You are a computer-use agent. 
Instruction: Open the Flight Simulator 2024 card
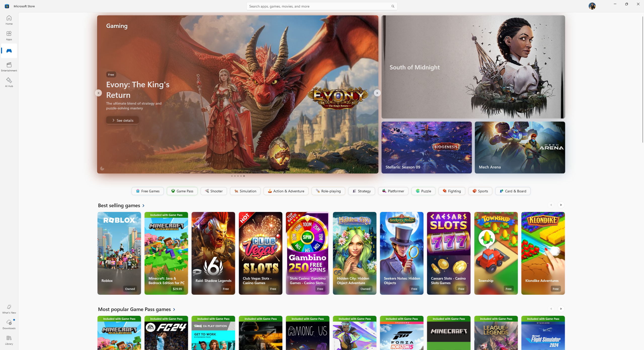click(543, 333)
